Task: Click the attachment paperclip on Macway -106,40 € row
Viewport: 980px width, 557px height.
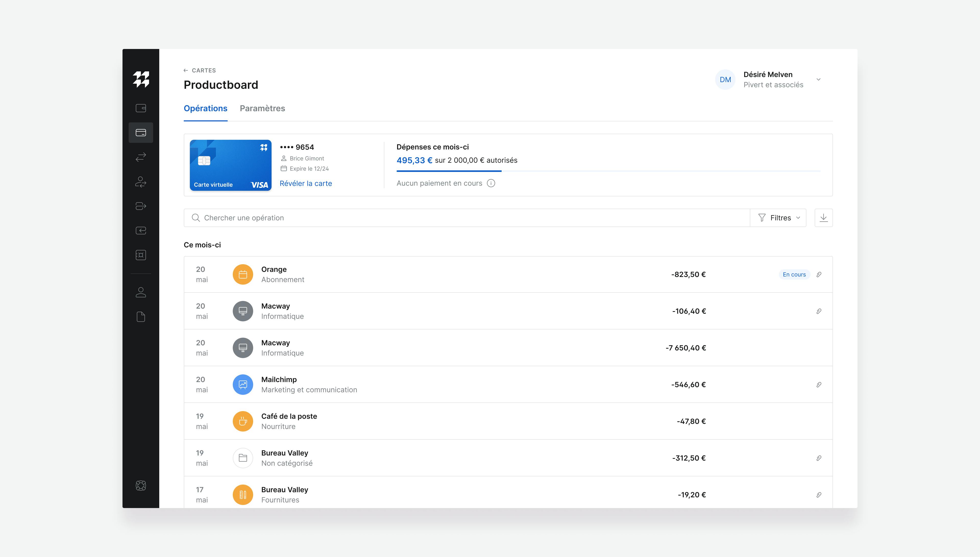Action: point(819,311)
